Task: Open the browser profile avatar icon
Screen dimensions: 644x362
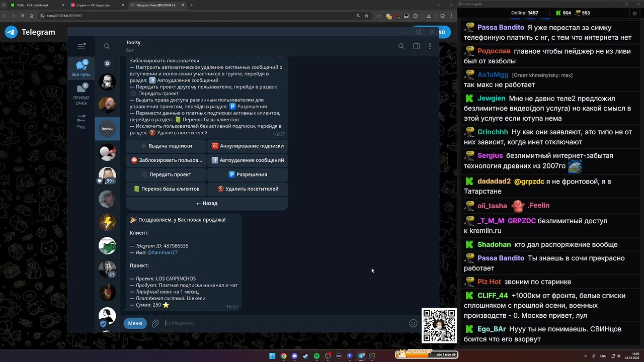Action: 442,16
